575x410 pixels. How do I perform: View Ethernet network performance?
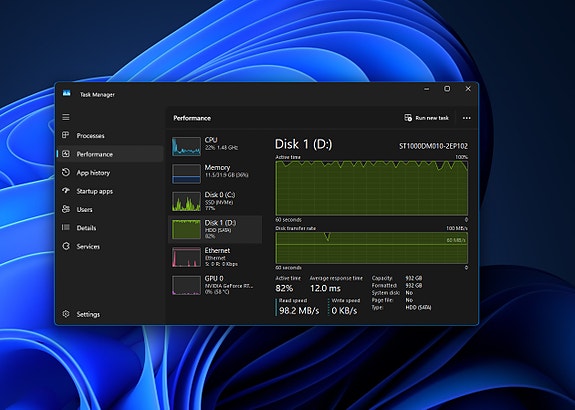(x=215, y=257)
